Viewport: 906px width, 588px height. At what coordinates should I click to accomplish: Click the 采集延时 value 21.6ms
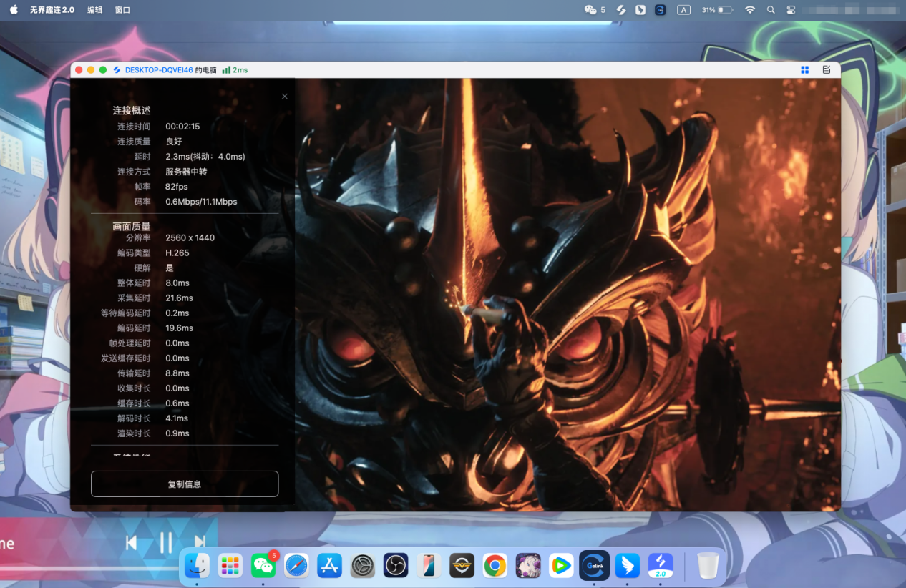coord(179,298)
